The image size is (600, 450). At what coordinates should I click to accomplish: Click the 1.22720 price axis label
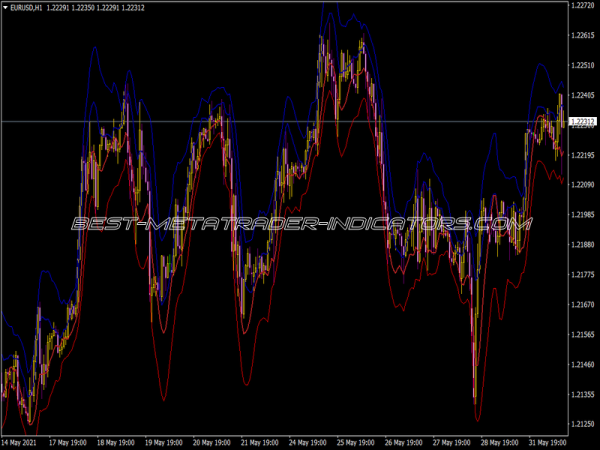pyautogui.click(x=582, y=6)
